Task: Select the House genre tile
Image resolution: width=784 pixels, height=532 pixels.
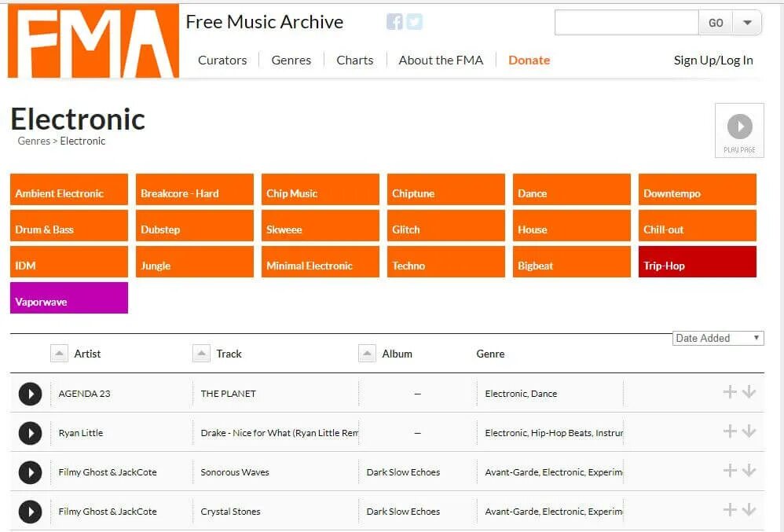Action: click(x=572, y=226)
